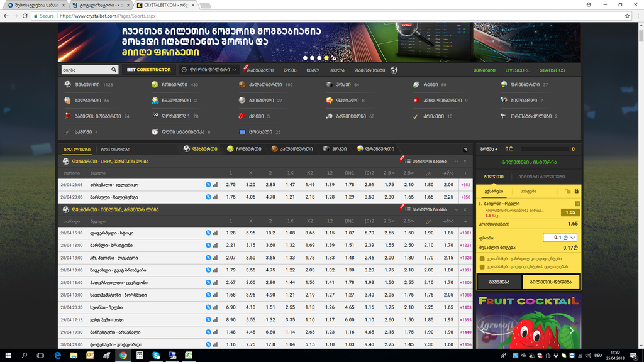Click the expand icon right of the sport tabs
The image size is (644, 362).
click(x=465, y=150)
